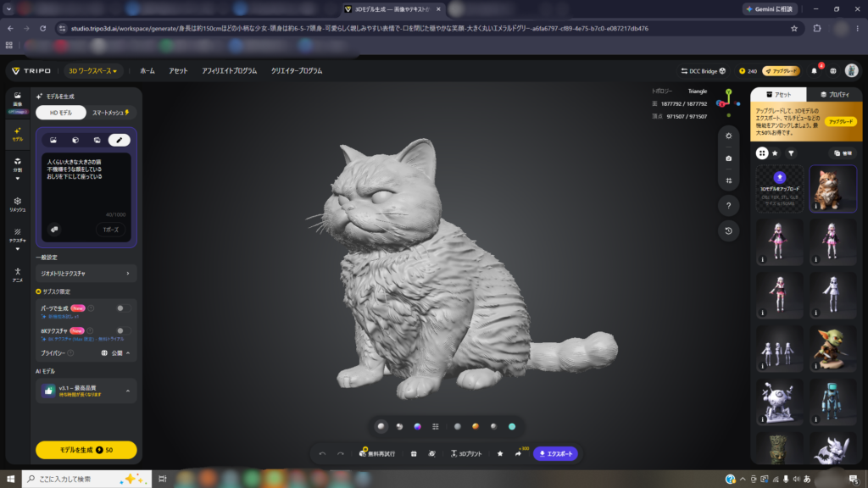Viewport: 868px width, 488px height.
Task: Open the プライバシー 公開 dropdown
Action: coord(115,353)
